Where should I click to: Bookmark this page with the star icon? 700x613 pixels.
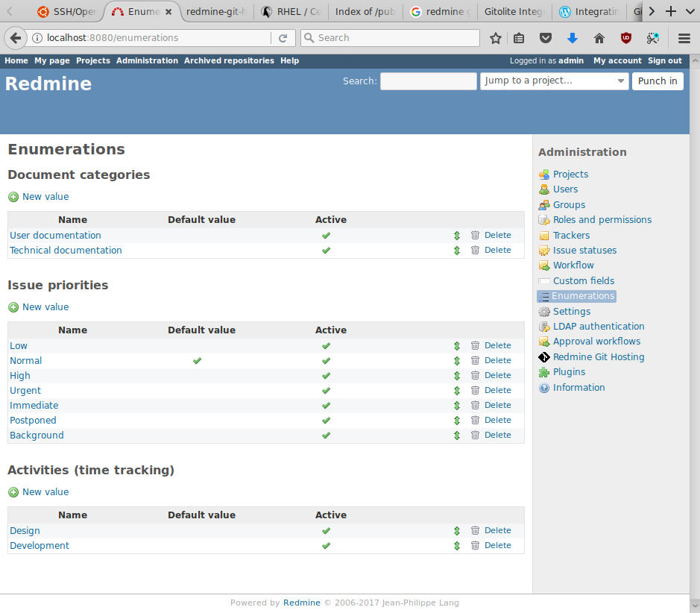pyautogui.click(x=496, y=38)
